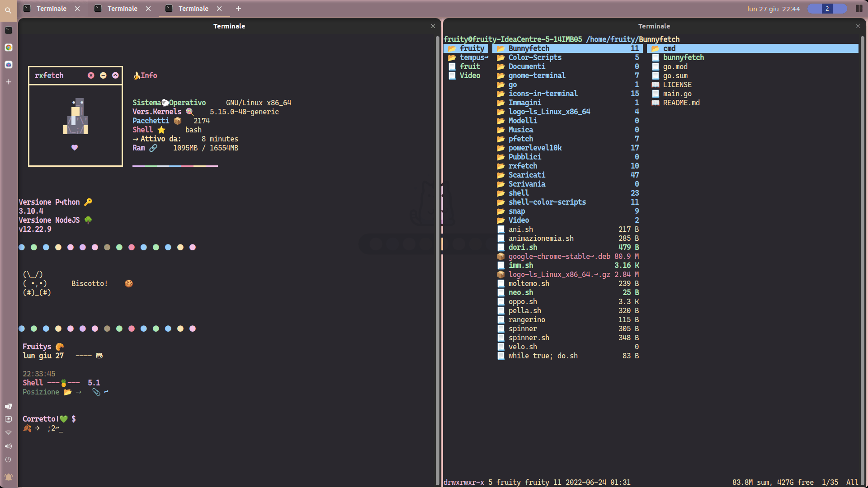Viewport: 868px width, 488px height.
Task: Launch the Terminal app from the dock
Action: pos(8,30)
